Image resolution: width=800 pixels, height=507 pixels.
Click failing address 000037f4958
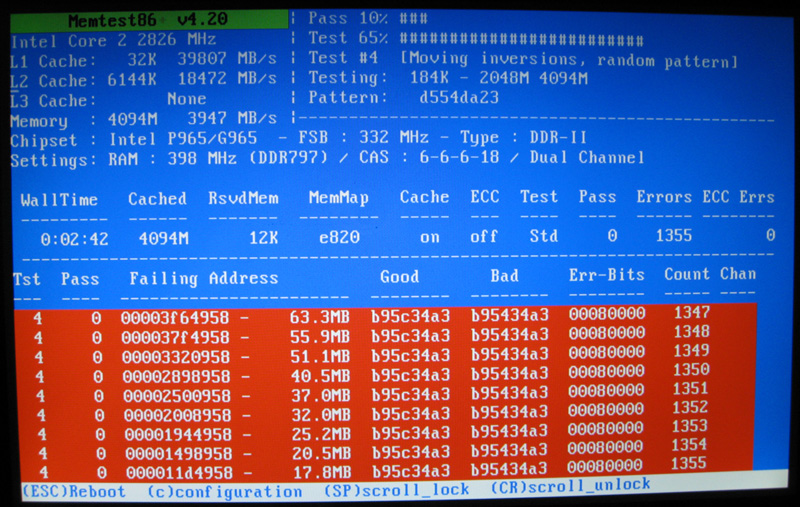[176, 338]
